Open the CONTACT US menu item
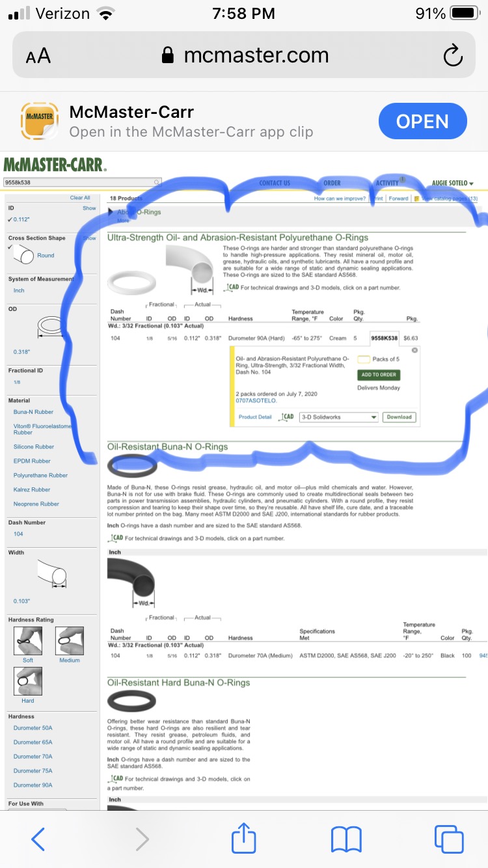 [275, 183]
